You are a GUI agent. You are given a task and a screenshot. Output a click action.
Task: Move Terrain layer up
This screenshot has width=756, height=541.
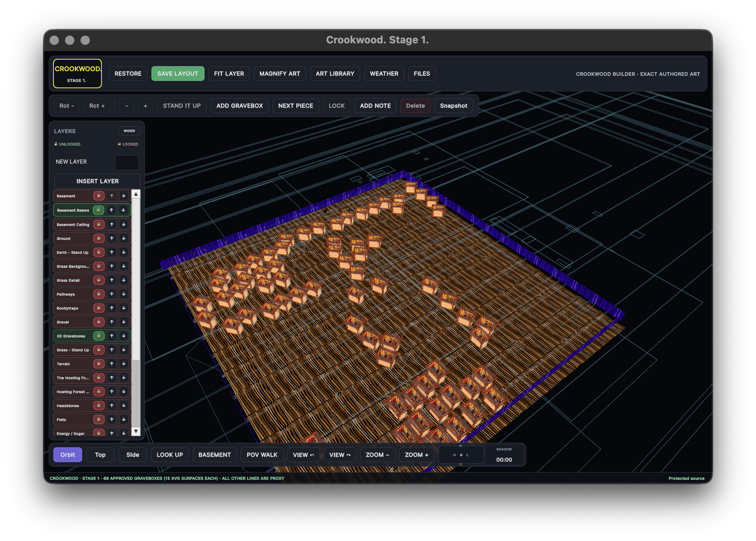pos(112,363)
